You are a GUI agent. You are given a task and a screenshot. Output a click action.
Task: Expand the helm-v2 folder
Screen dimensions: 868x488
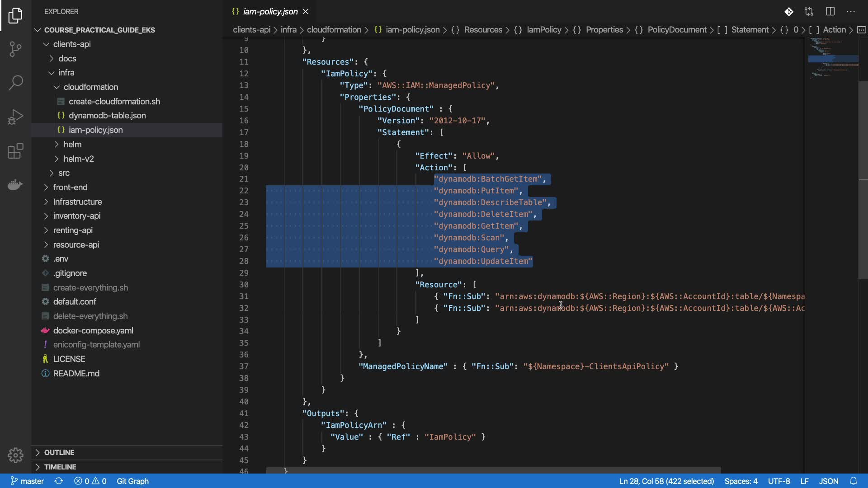click(x=79, y=159)
